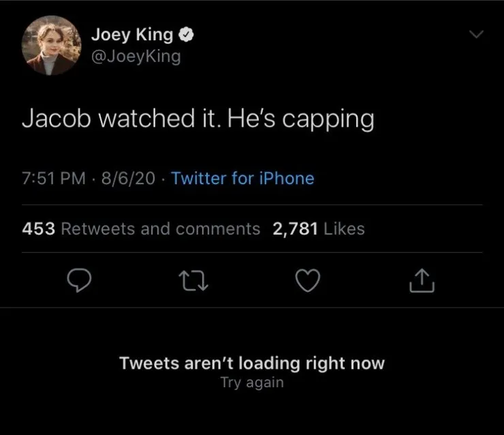Image resolution: width=504 pixels, height=435 pixels.
Task: Open the @JoeyKing handle link
Action: click(x=136, y=56)
